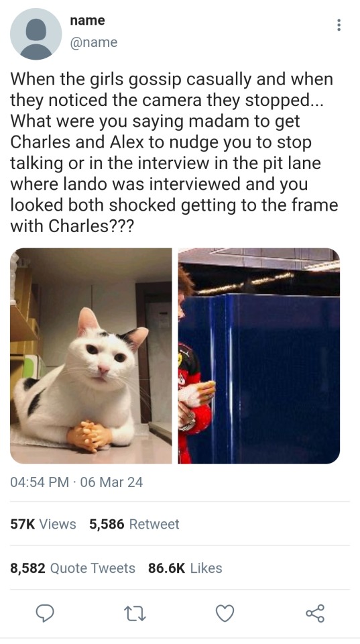Open the default profile avatar
The image size is (360, 644).
pos(36,34)
